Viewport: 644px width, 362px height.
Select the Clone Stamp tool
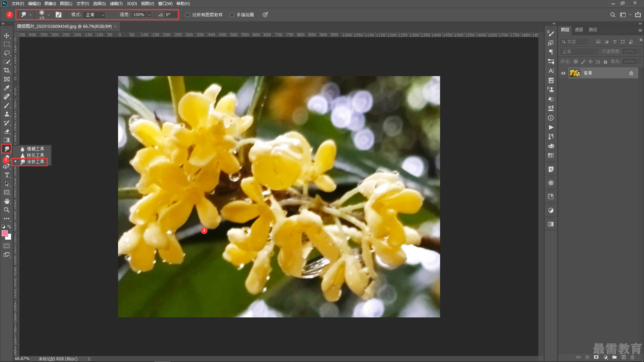coord(7,114)
